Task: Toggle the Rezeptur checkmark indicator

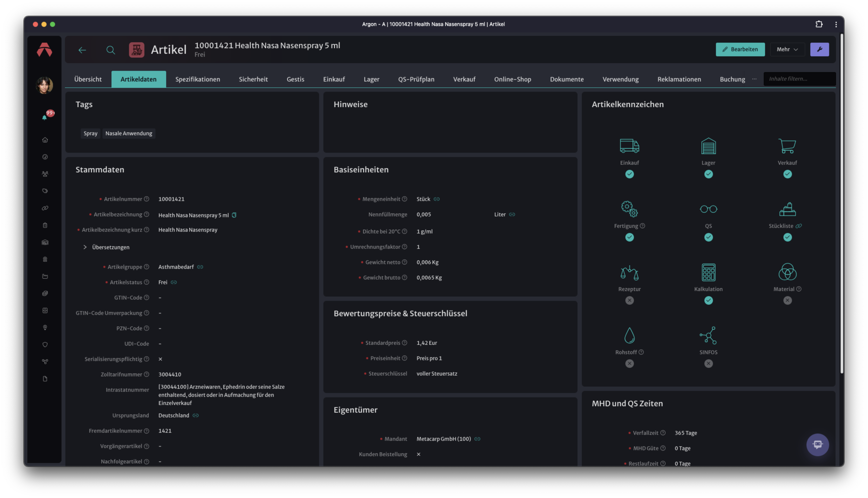Action: (x=629, y=300)
